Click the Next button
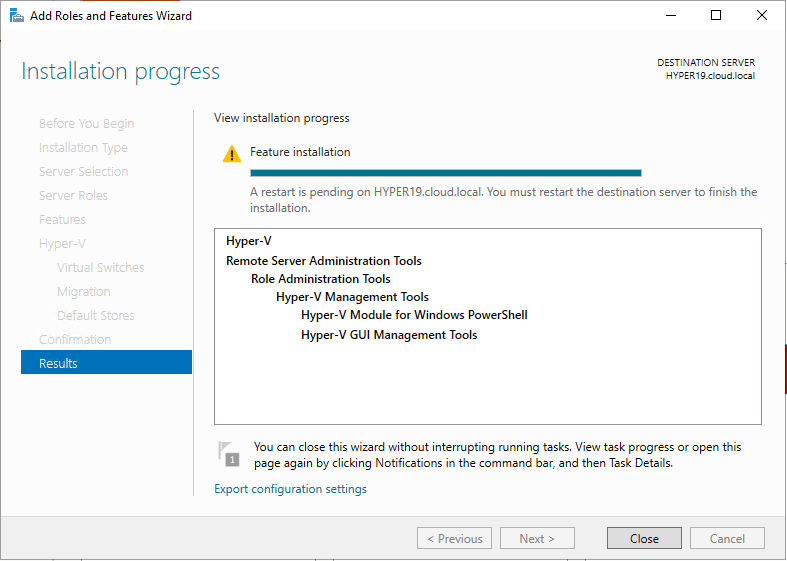 click(537, 538)
